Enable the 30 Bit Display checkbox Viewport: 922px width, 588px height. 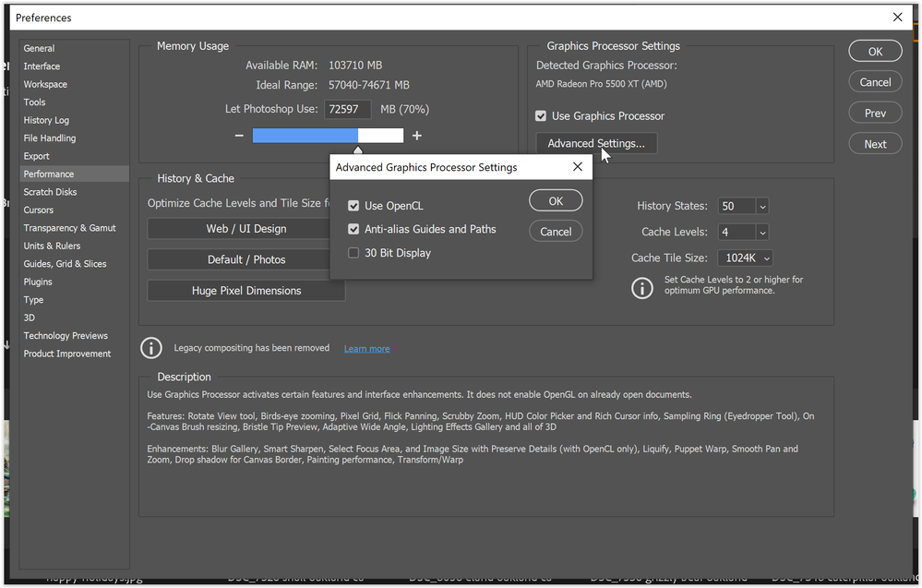[x=353, y=253]
